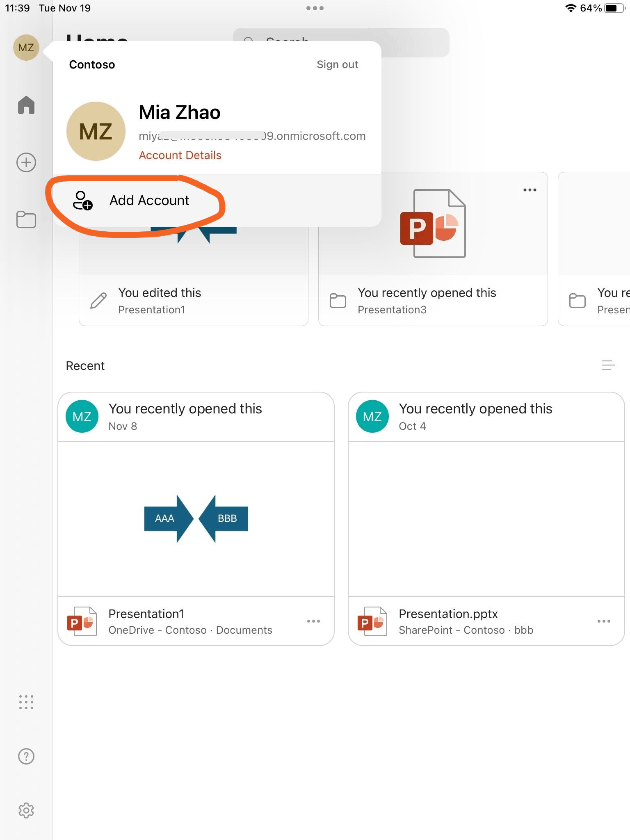Open the help question mark icon
This screenshot has width=630, height=840.
[x=26, y=756]
